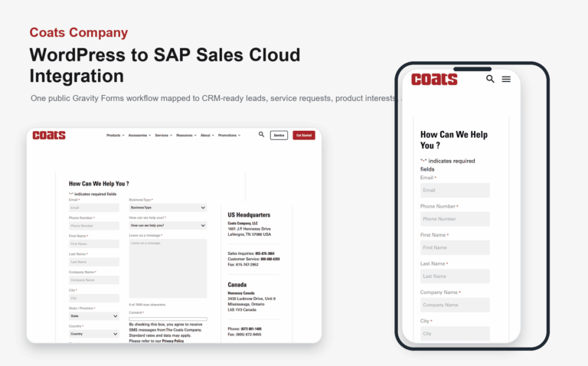This screenshot has width=588, height=366.
Task: Expand the State dropdown in desktop form
Action: (x=93, y=316)
